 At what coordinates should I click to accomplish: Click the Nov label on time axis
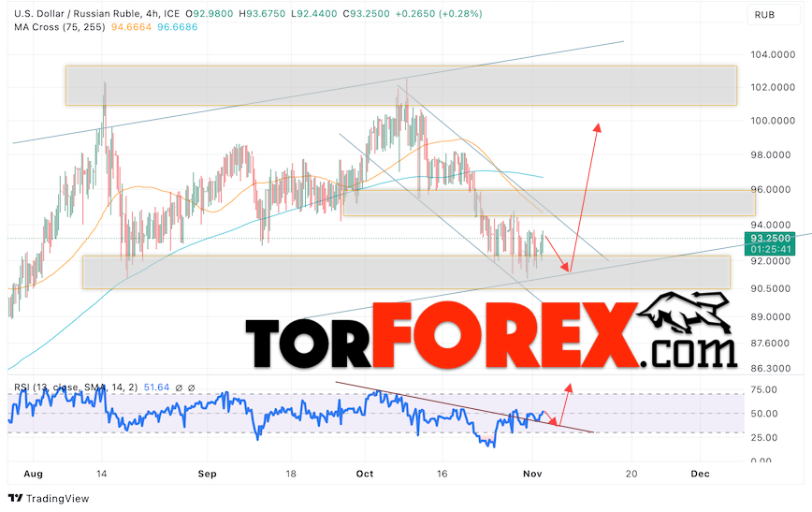(532, 474)
